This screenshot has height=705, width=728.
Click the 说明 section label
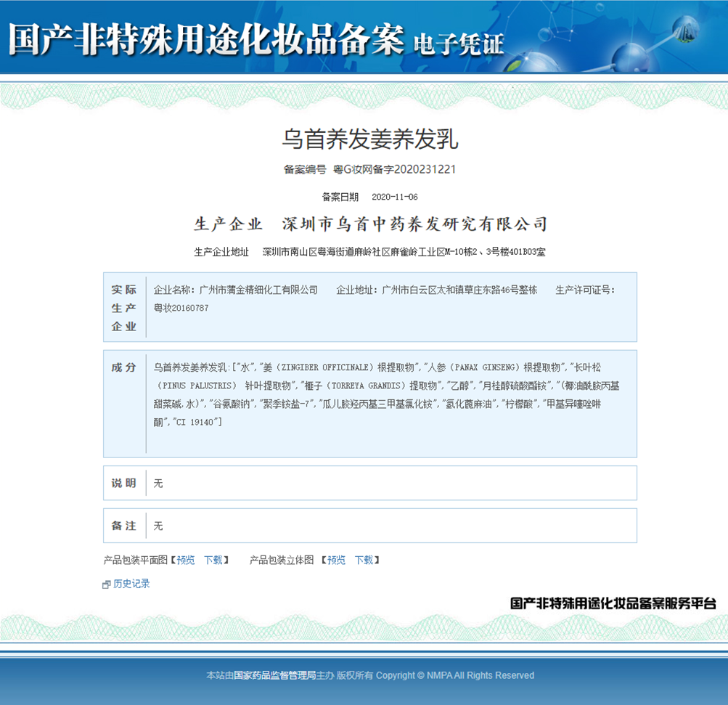pyautogui.click(x=124, y=483)
